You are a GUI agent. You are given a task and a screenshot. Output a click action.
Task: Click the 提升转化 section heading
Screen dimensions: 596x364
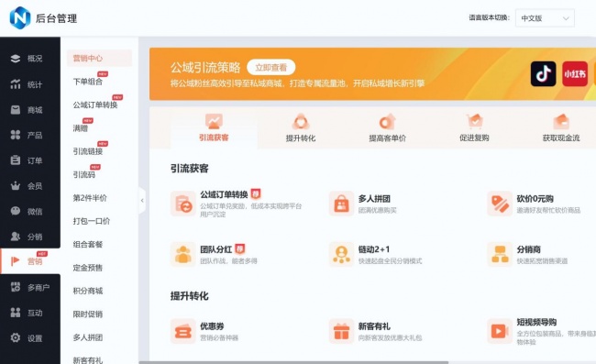click(x=189, y=296)
